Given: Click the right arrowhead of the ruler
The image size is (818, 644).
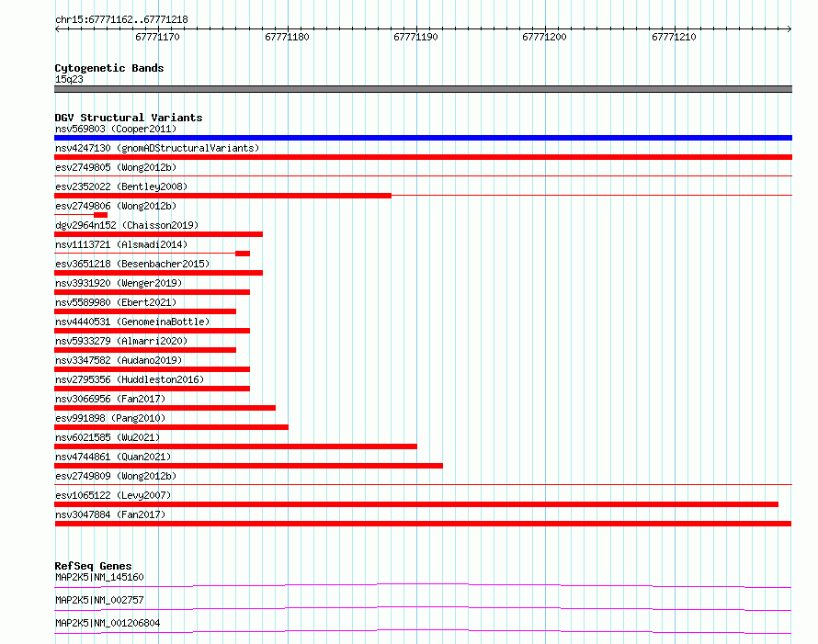Looking at the screenshot, I should coord(790,28).
